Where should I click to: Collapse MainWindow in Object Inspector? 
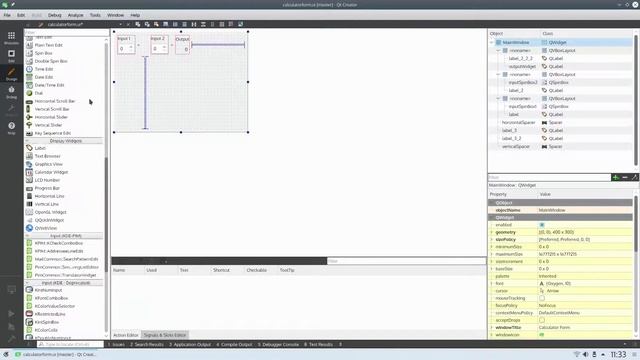492,42
